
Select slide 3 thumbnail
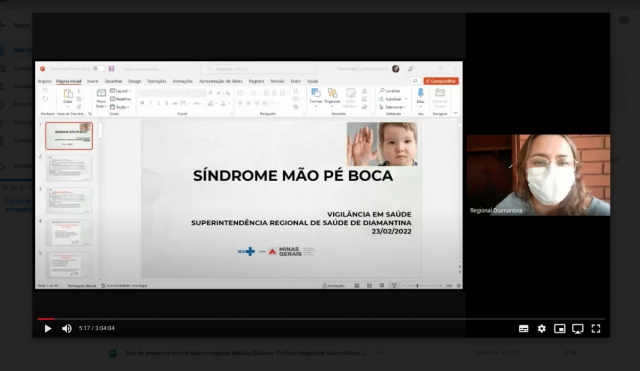click(x=69, y=200)
